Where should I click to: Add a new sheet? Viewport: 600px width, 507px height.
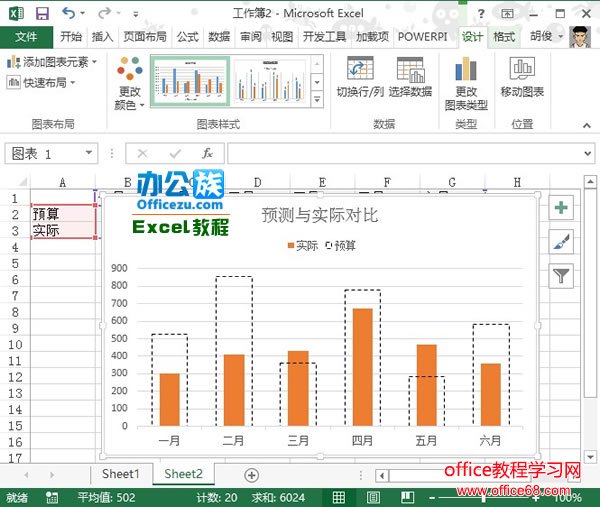251,475
